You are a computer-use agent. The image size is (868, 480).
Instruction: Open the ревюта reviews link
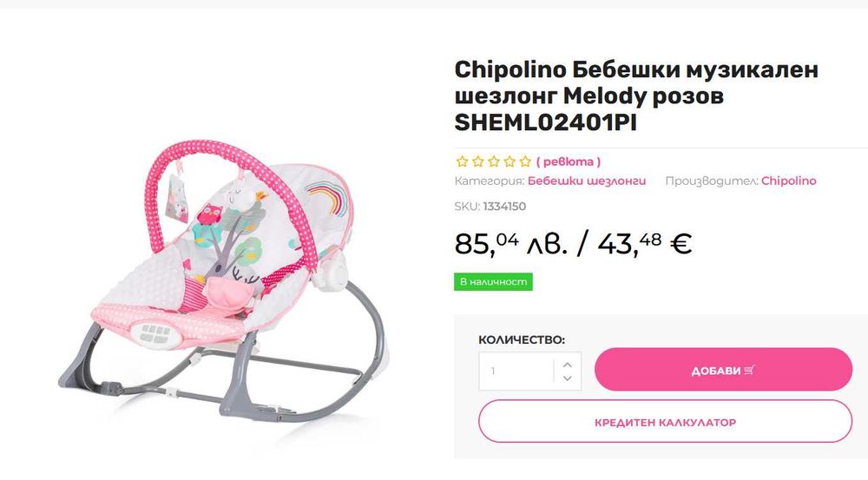click(569, 161)
